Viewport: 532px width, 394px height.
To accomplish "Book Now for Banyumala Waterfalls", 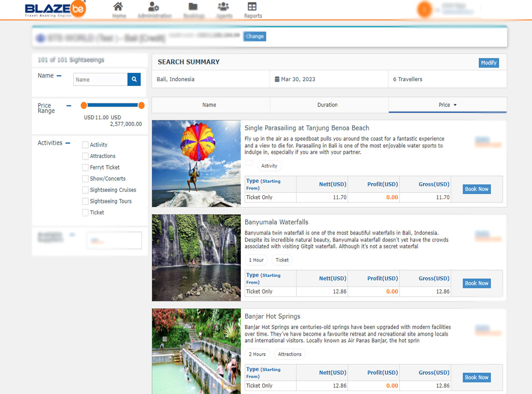I will [x=477, y=283].
